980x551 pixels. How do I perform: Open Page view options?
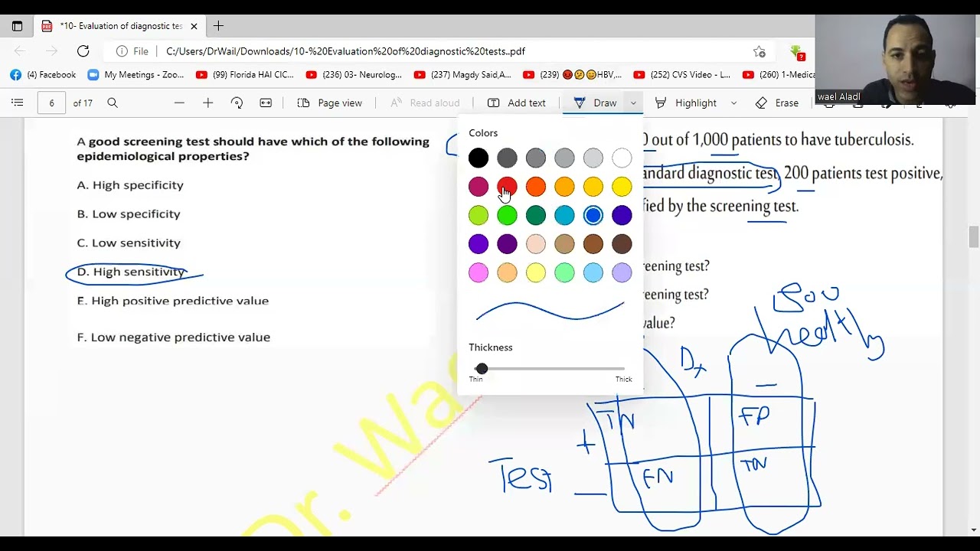tap(329, 103)
